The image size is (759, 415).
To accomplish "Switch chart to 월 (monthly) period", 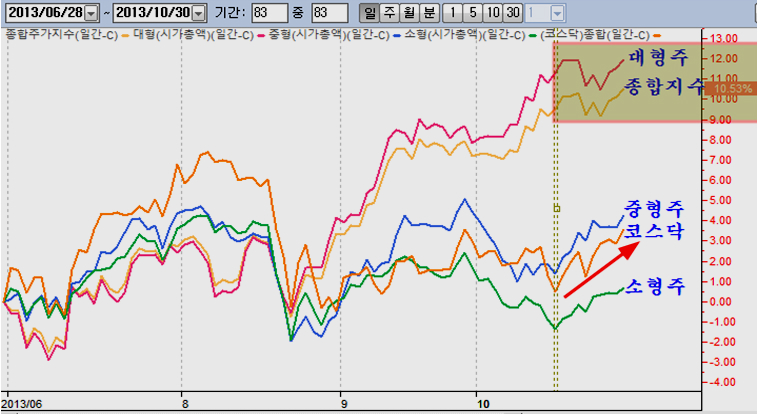I will 409,13.
